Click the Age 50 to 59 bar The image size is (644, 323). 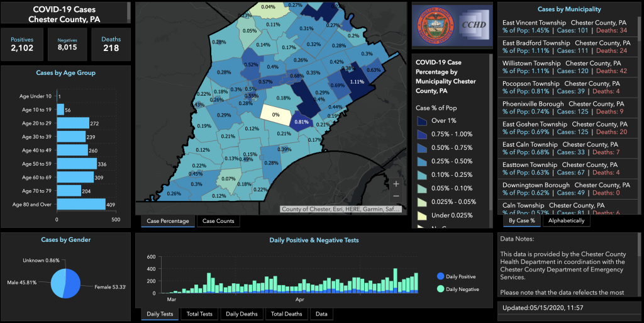[77, 164]
